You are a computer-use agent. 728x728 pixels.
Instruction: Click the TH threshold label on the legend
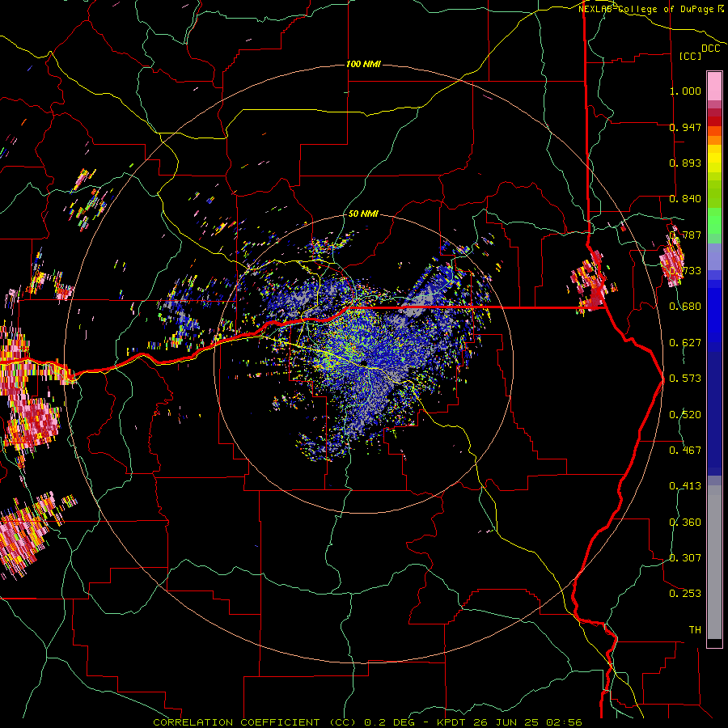tap(695, 630)
